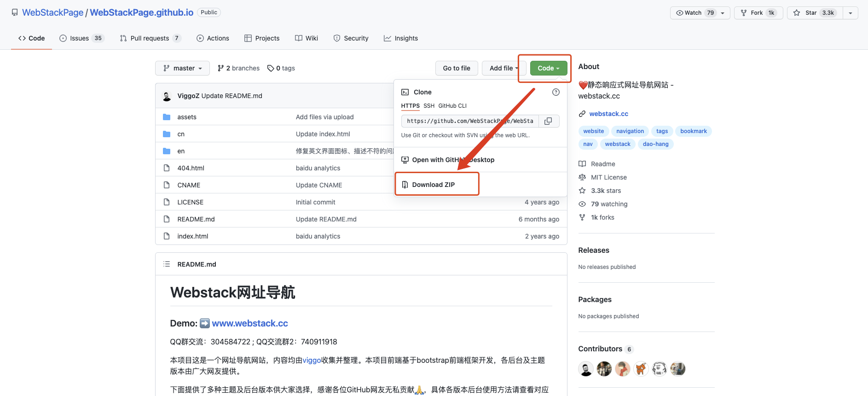Click 'Initial commit' message for LICENSE
This screenshot has height=396, width=868.
coord(316,202)
